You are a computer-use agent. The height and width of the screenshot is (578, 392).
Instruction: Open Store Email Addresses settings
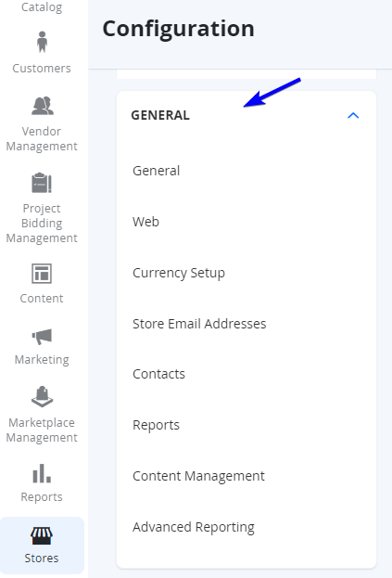click(x=199, y=324)
